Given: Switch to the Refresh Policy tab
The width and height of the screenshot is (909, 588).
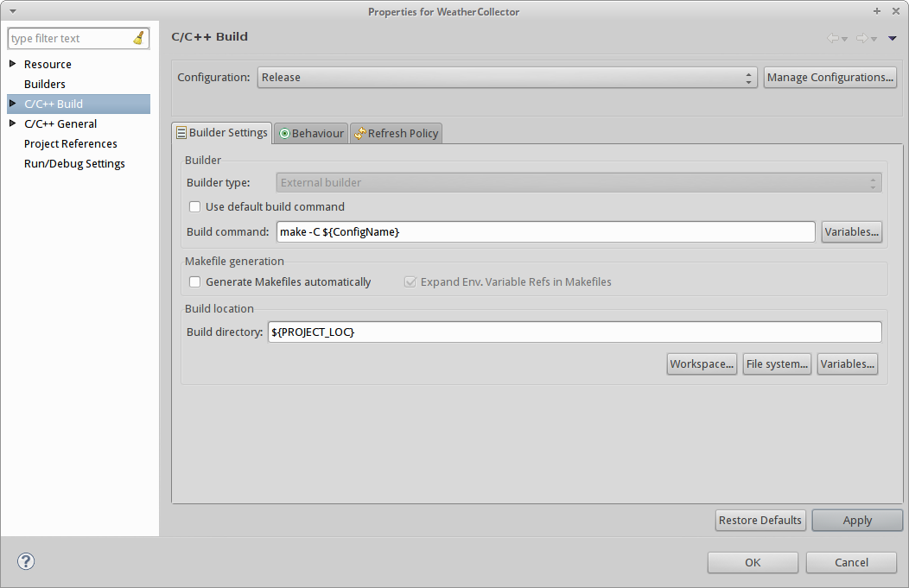Looking at the screenshot, I should click(x=397, y=133).
